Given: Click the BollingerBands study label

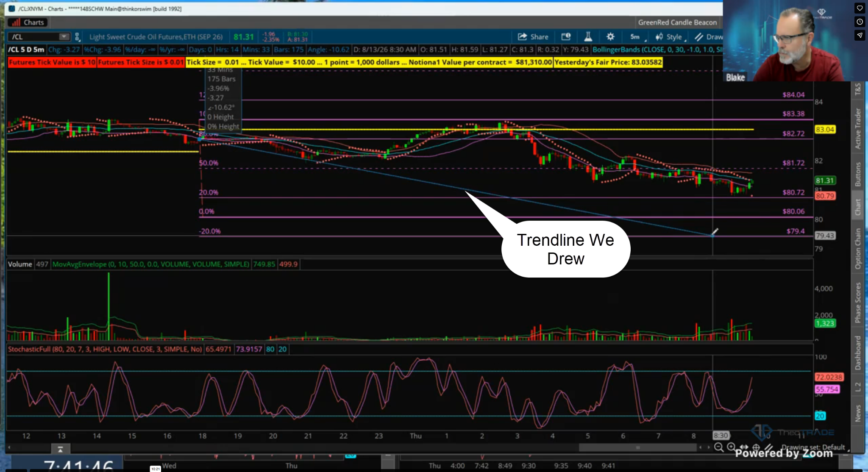Looking at the screenshot, I should pyautogui.click(x=657, y=50).
